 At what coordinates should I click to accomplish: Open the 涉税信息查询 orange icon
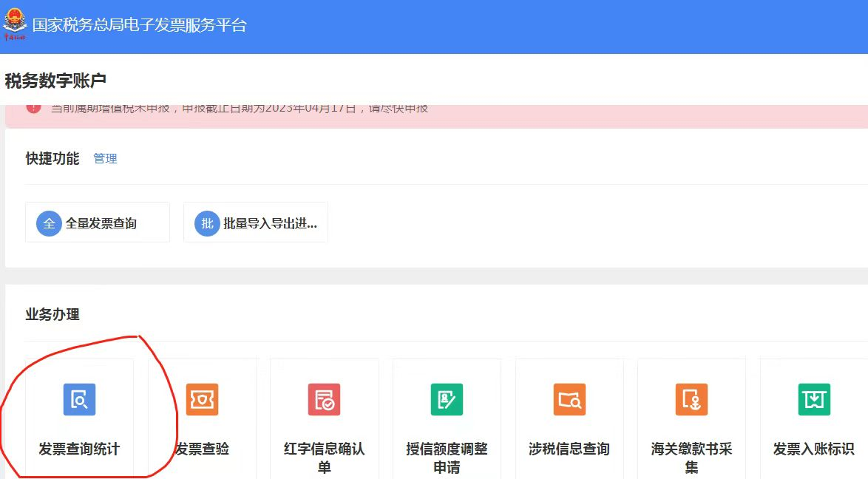569,399
